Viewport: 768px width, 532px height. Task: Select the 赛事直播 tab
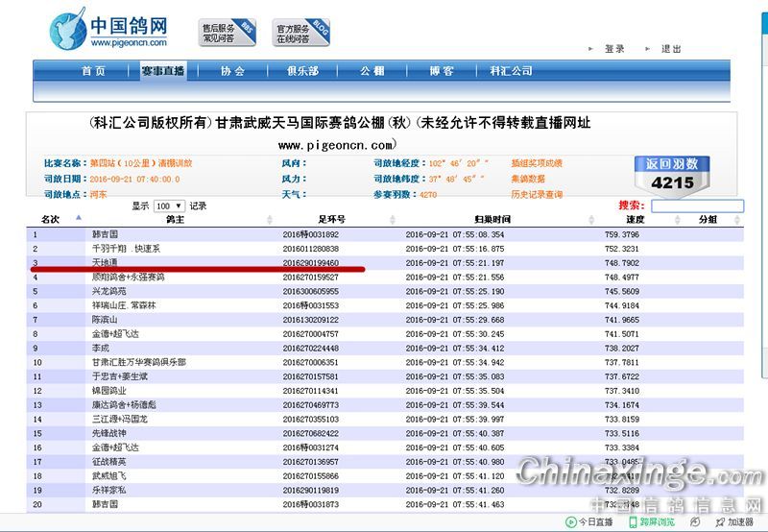(x=163, y=71)
